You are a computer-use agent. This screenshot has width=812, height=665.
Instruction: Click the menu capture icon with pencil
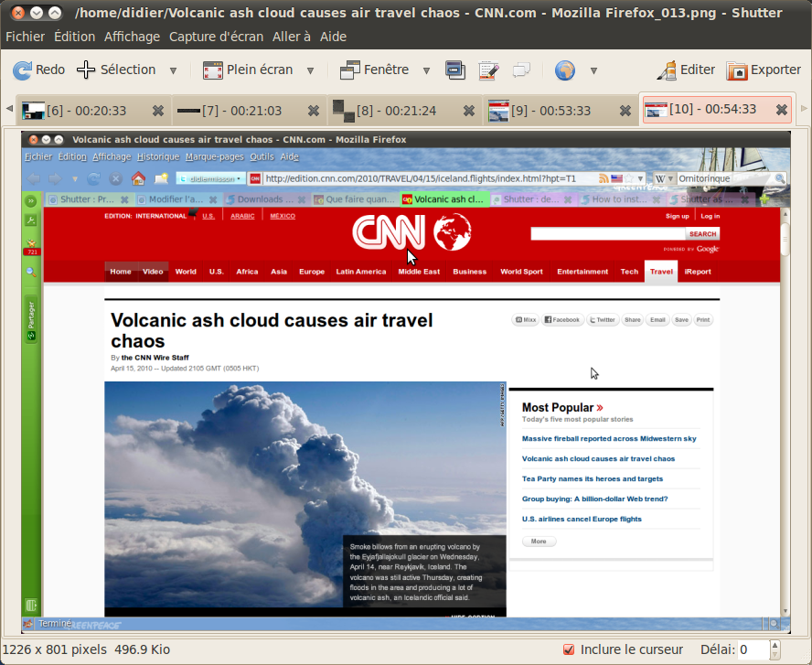[488, 70]
